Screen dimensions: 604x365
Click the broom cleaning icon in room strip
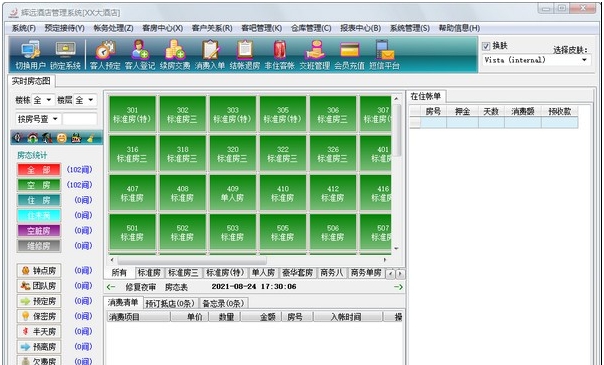click(91, 138)
